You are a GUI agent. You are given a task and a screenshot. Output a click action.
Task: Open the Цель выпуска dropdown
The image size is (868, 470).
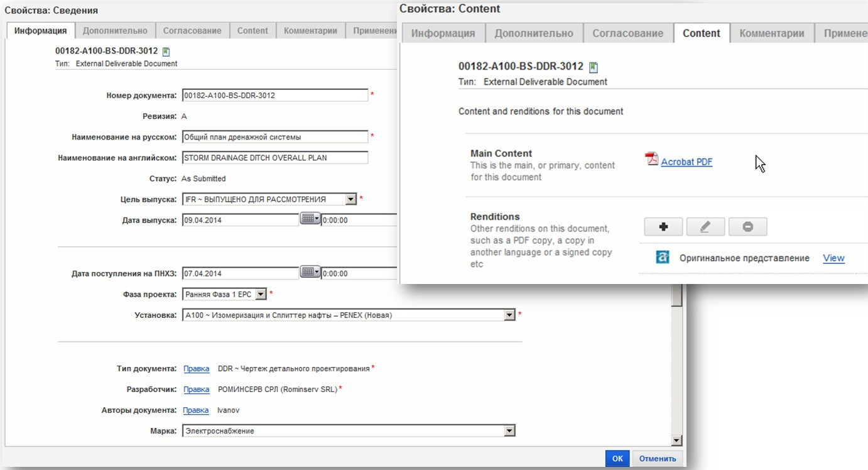351,199
